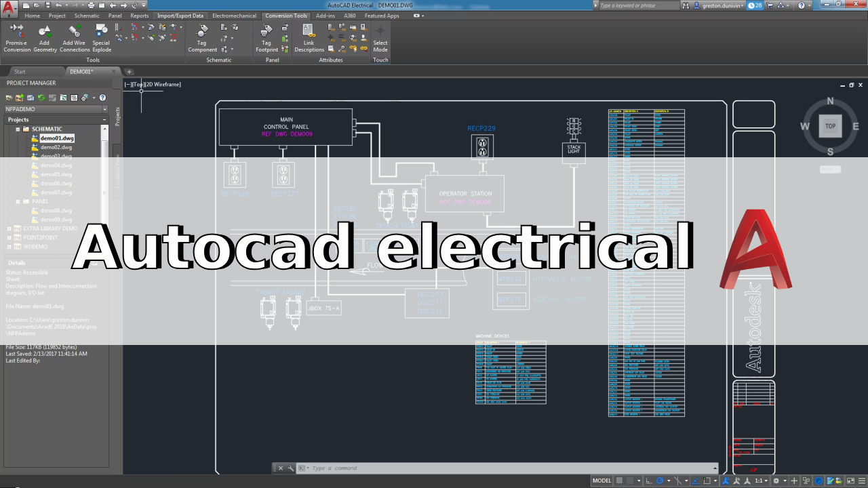Image resolution: width=868 pixels, height=488 pixels.
Task: Click the Open file quick access icon
Action: (x=37, y=5)
